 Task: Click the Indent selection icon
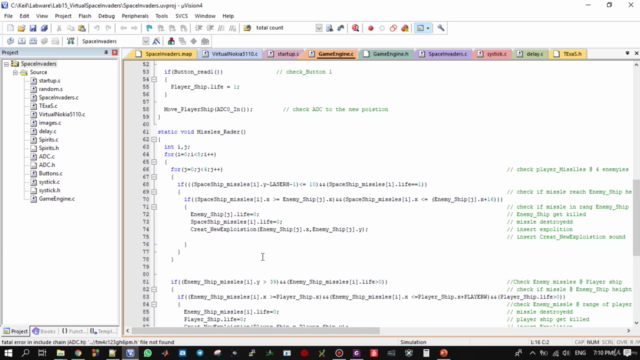(199, 28)
